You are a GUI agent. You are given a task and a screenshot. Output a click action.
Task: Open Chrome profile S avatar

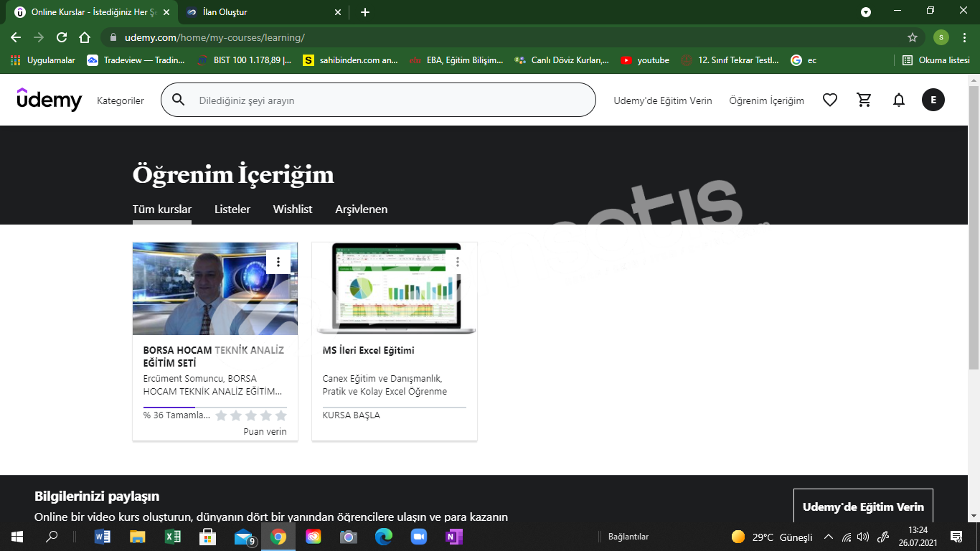pos(941,37)
